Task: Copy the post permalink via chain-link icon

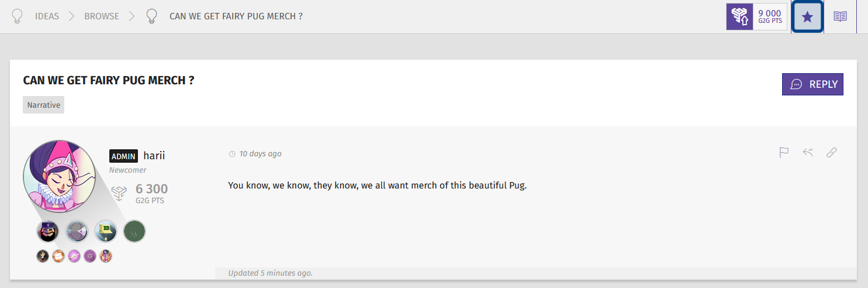Action: (832, 153)
